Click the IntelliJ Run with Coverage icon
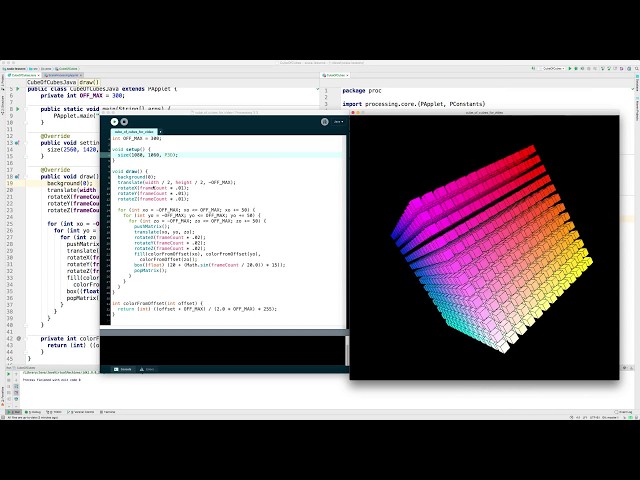Image resolution: width=640 pixels, height=480 pixels. click(582, 69)
